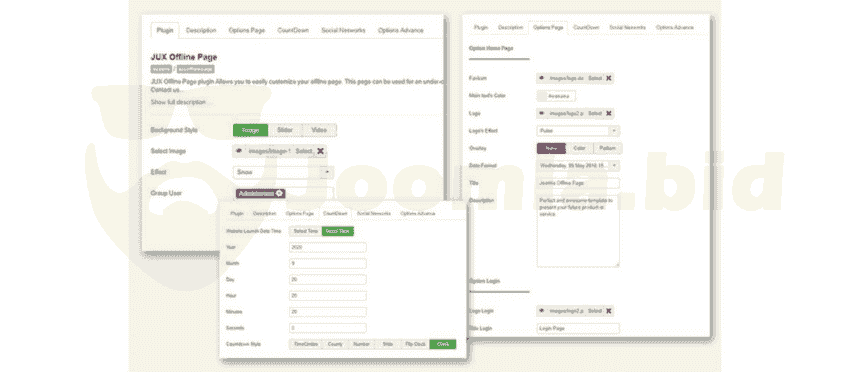This screenshot has height=372, width=850.
Task: Open the Main text's Color picker
Action: click(x=556, y=96)
